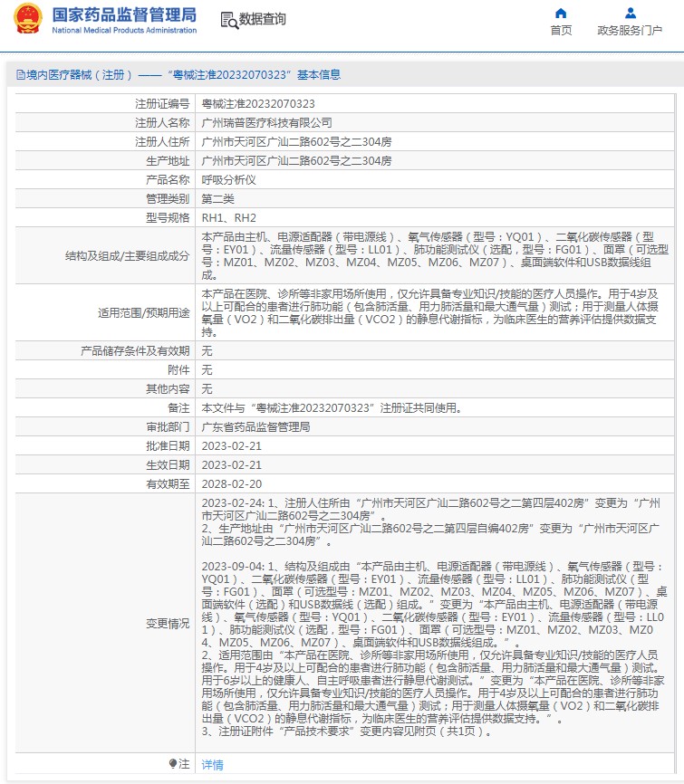Click the approval department 广东省药品监督管理局
The width and height of the screenshot is (684, 784).
click(255, 426)
